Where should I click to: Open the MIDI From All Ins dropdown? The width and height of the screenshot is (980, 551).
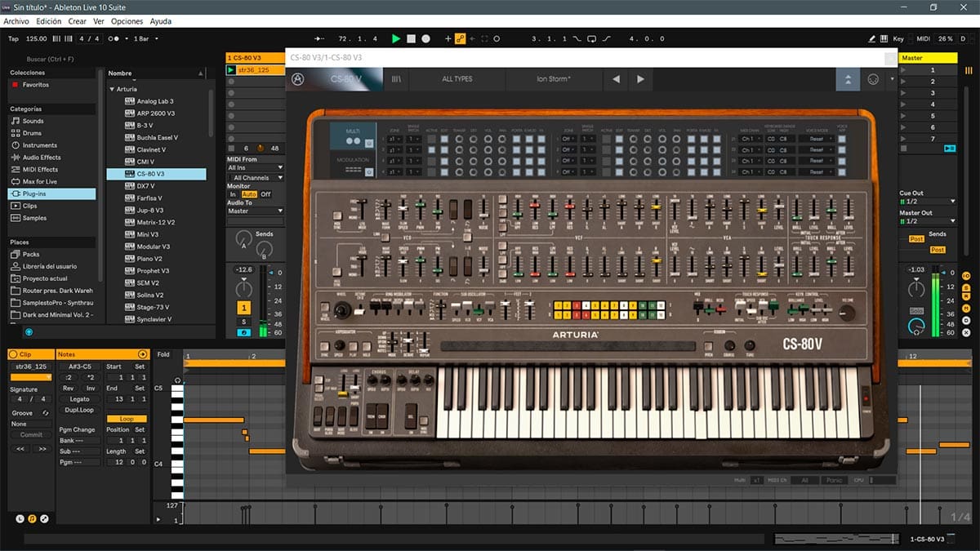255,167
